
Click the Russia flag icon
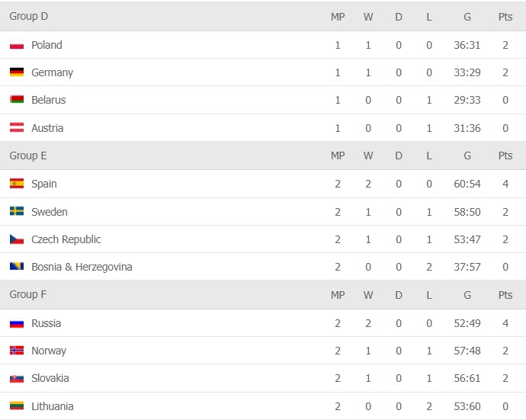[x=17, y=323]
